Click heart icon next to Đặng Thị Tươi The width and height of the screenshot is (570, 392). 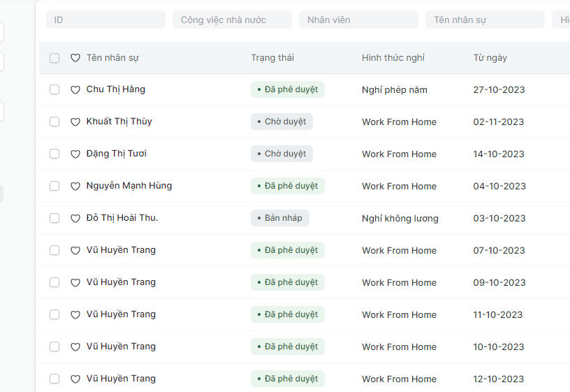coord(75,154)
